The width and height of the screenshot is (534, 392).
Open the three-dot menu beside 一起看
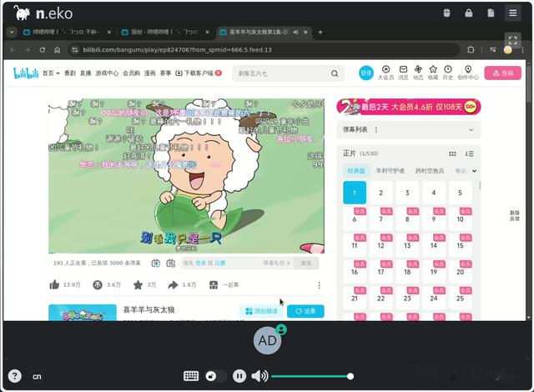click(x=319, y=285)
